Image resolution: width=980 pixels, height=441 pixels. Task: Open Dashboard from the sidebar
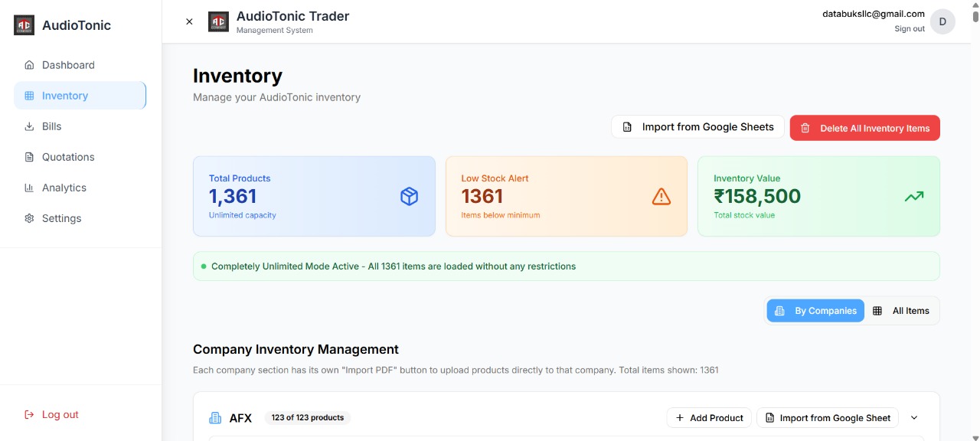tap(68, 65)
